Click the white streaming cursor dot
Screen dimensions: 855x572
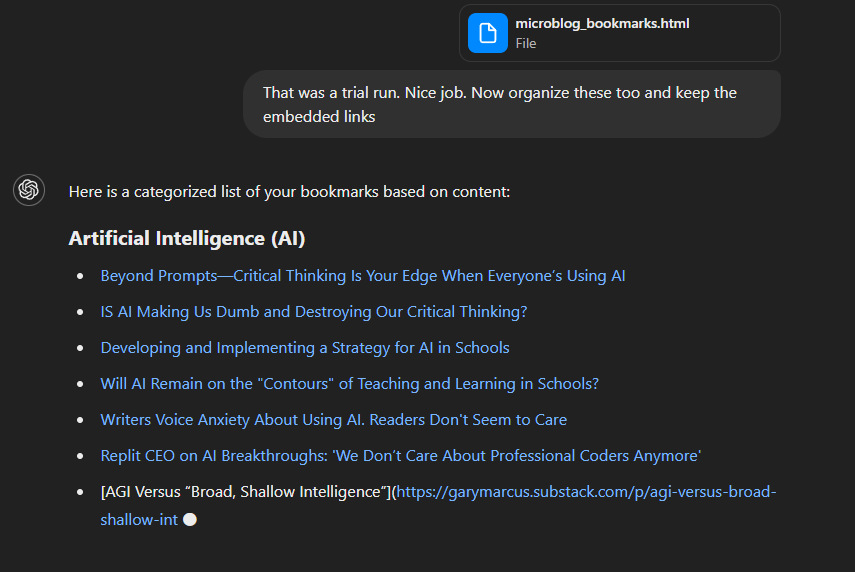(190, 520)
